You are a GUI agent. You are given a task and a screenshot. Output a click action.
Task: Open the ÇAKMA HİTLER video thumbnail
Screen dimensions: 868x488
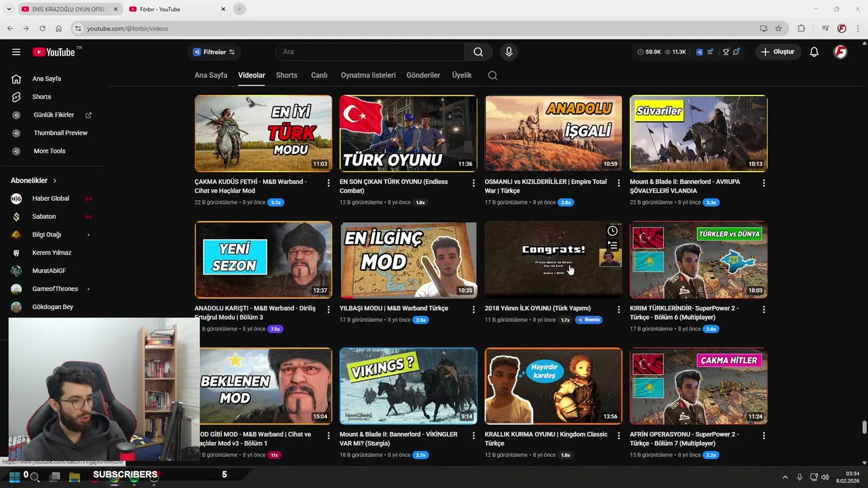coord(698,386)
